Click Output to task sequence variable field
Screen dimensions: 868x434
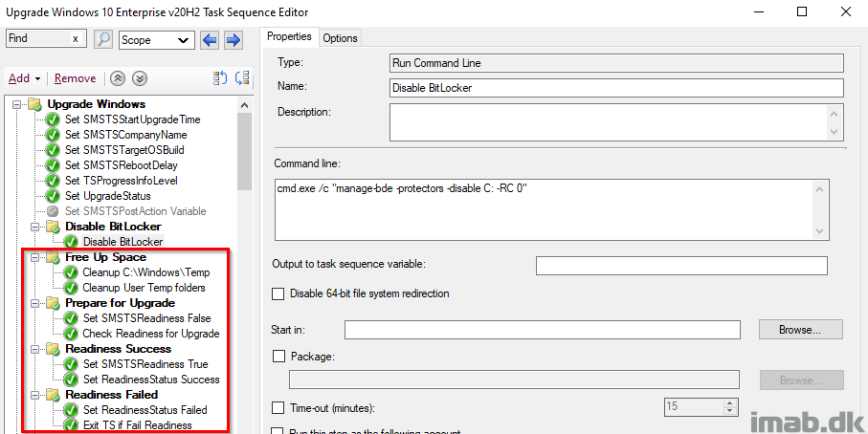(681, 266)
